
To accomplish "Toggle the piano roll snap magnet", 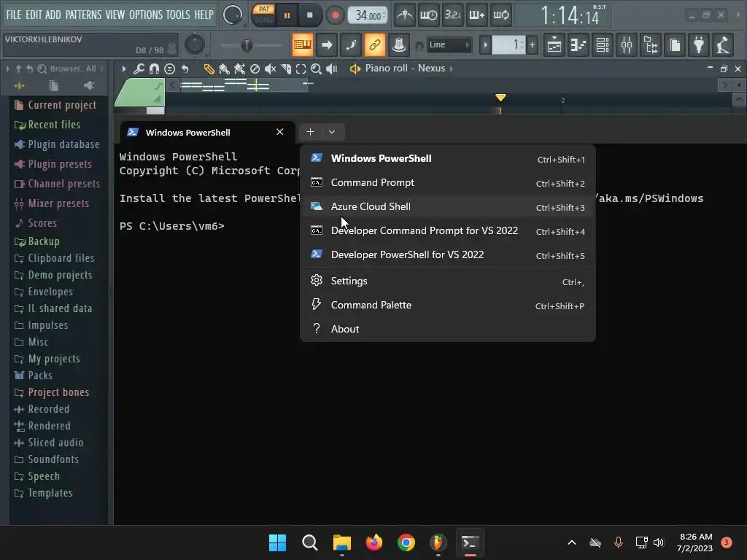I will tap(154, 69).
